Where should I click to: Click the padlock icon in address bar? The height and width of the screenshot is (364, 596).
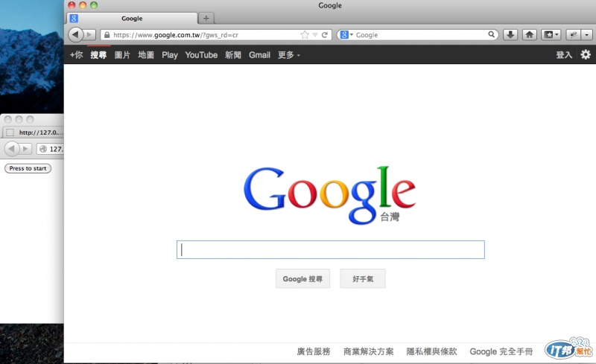click(x=107, y=35)
